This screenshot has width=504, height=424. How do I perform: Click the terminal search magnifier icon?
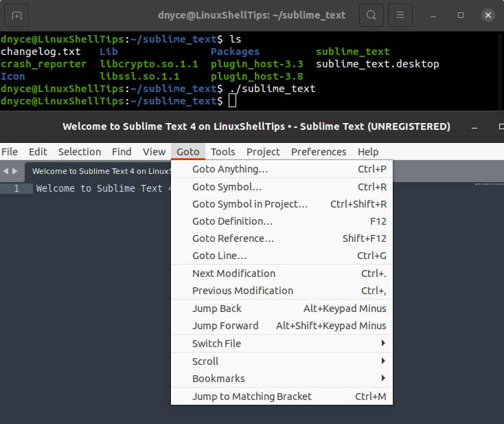pos(371,15)
